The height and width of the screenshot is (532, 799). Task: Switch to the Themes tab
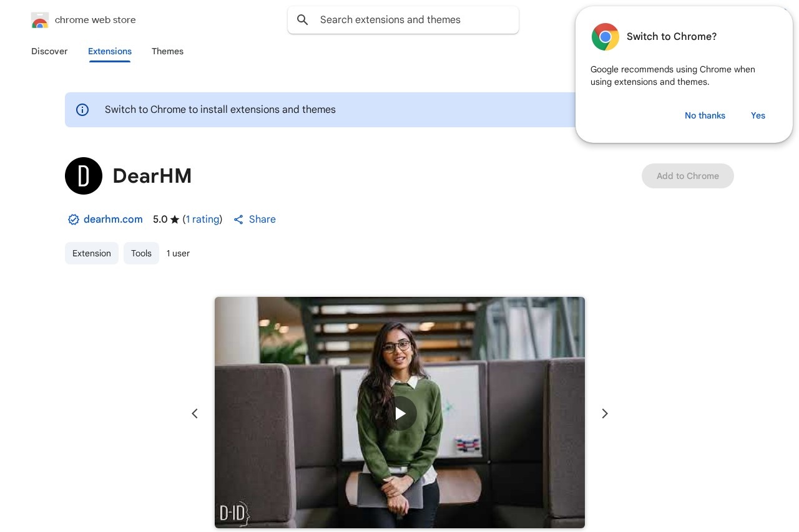click(167, 51)
